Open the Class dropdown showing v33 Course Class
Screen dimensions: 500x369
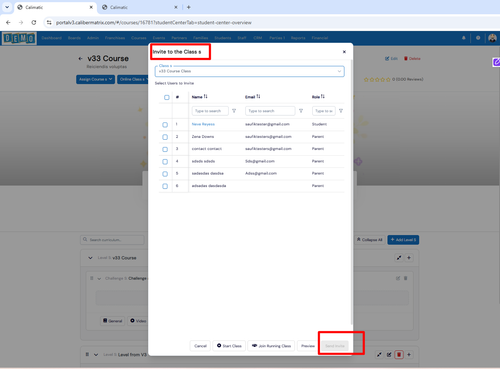pos(250,71)
